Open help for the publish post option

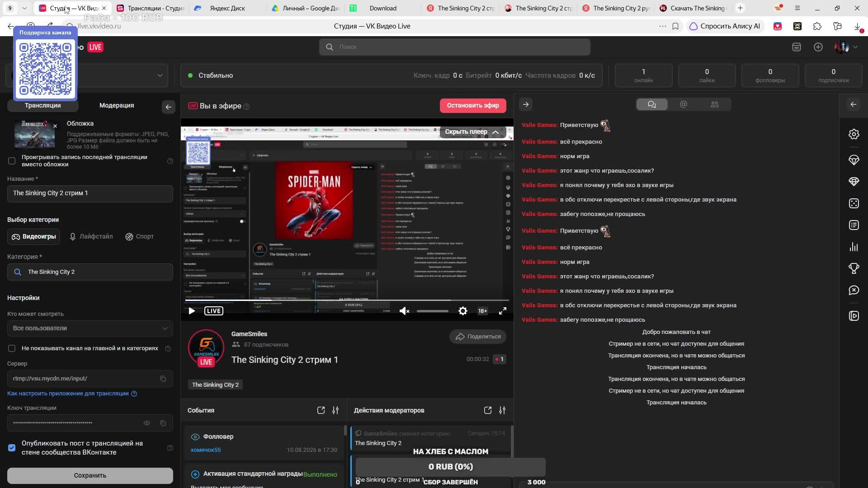point(170,448)
